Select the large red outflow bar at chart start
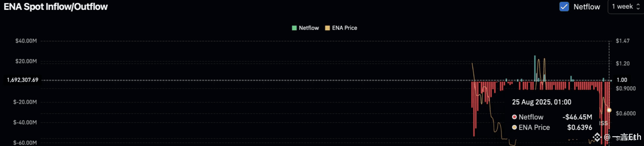Screen dimensions: 644x146 [474, 109]
